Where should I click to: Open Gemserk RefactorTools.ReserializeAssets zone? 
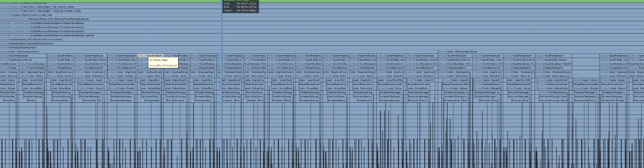click(48, 19)
